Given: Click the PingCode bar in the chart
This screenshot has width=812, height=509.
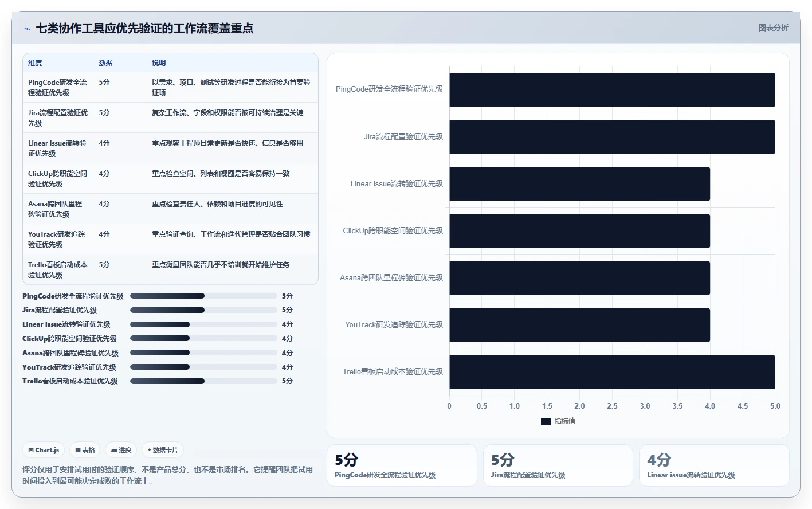Looking at the screenshot, I should tap(612, 89).
